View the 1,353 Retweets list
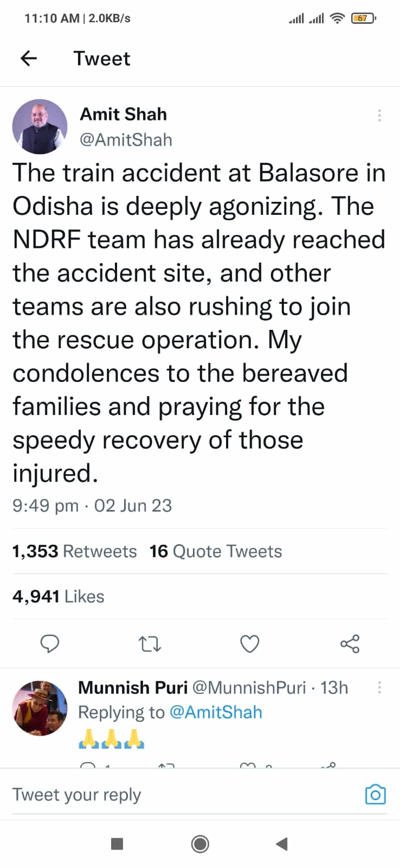The image size is (400, 868). click(x=74, y=551)
